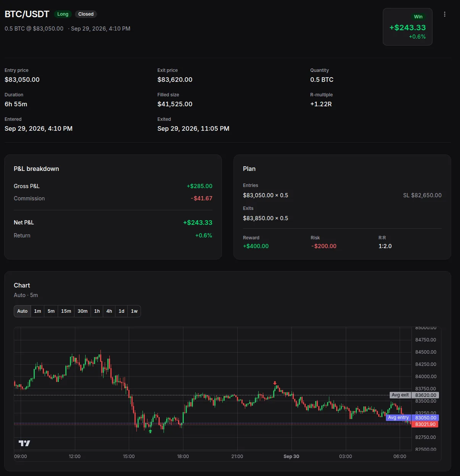Click the 84500.00 price axis label
Image resolution: width=460 pixels, height=476 pixels.
[x=426, y=352]
